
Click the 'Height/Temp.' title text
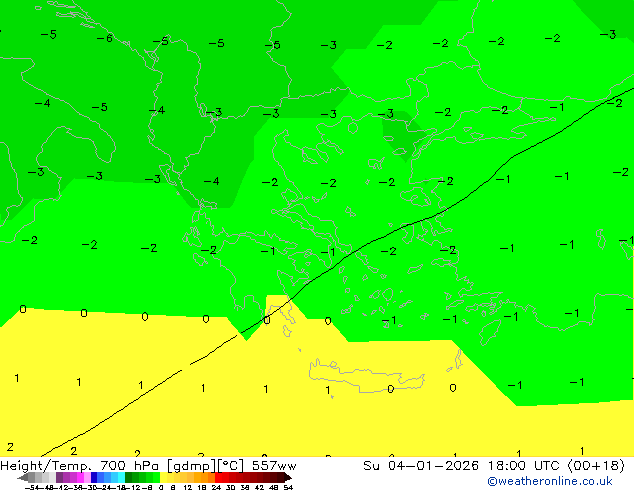[x=46, y=466]
